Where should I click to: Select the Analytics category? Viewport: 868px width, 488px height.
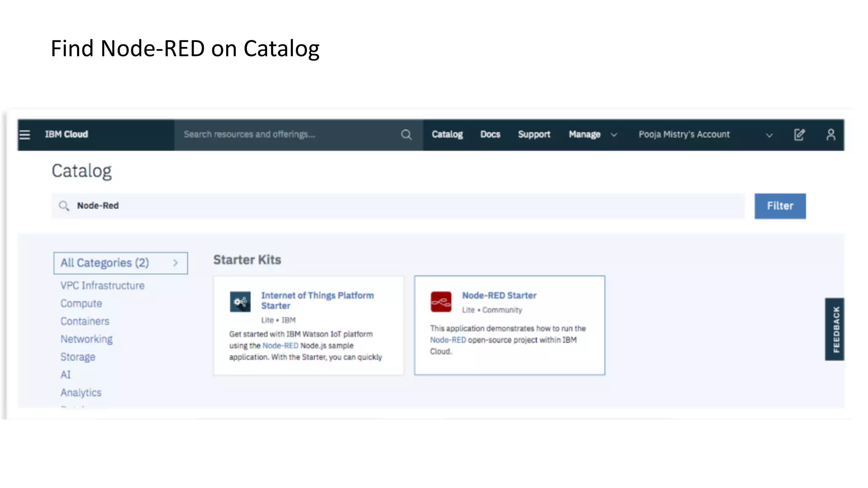click(81, 393)
